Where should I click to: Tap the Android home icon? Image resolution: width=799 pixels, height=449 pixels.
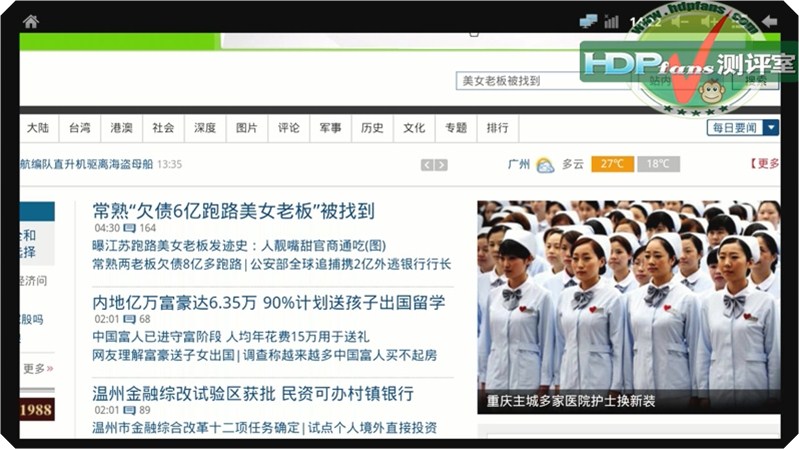[x=31, y=21]
